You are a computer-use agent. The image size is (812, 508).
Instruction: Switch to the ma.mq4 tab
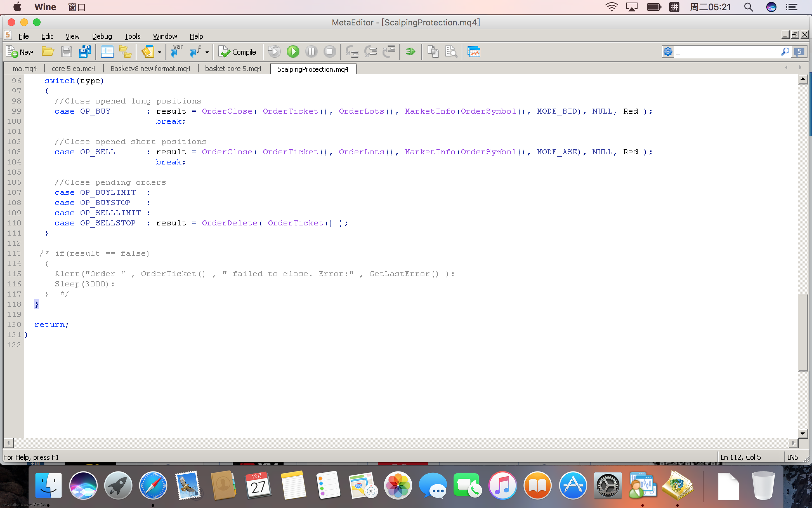pyautogui.click(x=25, y=69)
